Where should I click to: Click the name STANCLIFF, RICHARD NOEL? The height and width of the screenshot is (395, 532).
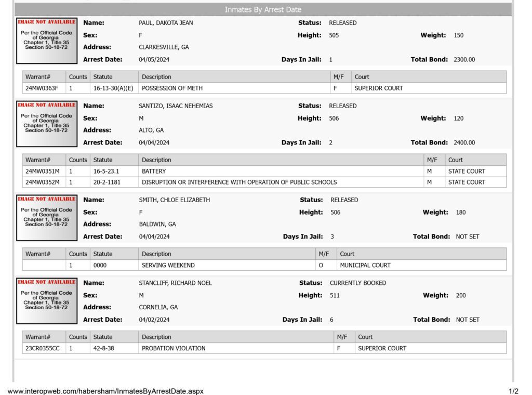(x=176, y=283)
